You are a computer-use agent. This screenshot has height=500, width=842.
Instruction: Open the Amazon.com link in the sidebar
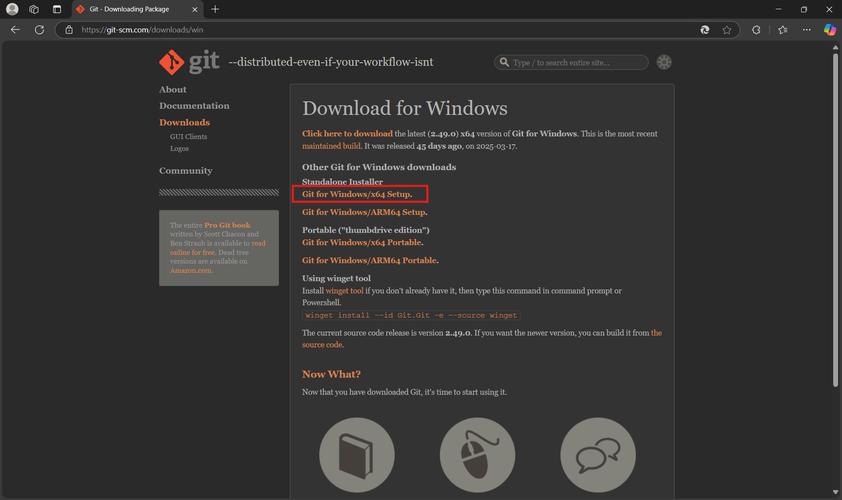coord(191,270)
